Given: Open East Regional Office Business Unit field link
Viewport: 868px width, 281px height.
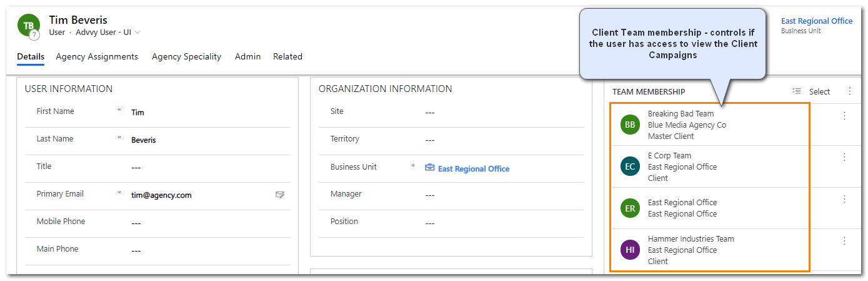Looking at the screenshot, I should pyautogui.click(x=473, y=168).
